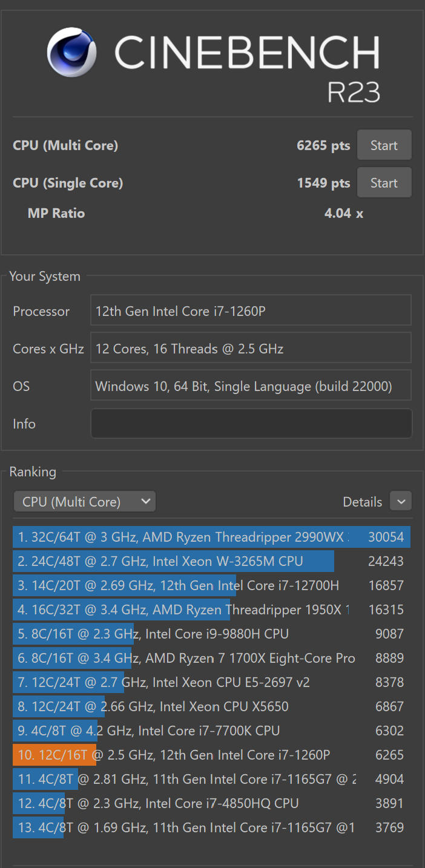Open the ranking type selector arrow
Viewport: 425px width, 868px height.
tap(145, 501)
